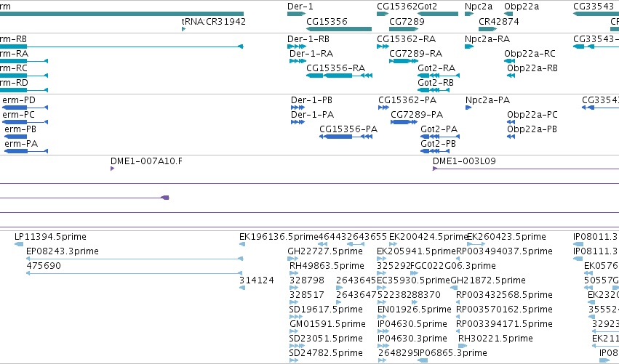
Task: Select the 328517 feature label
Action: tap(307, 295)
